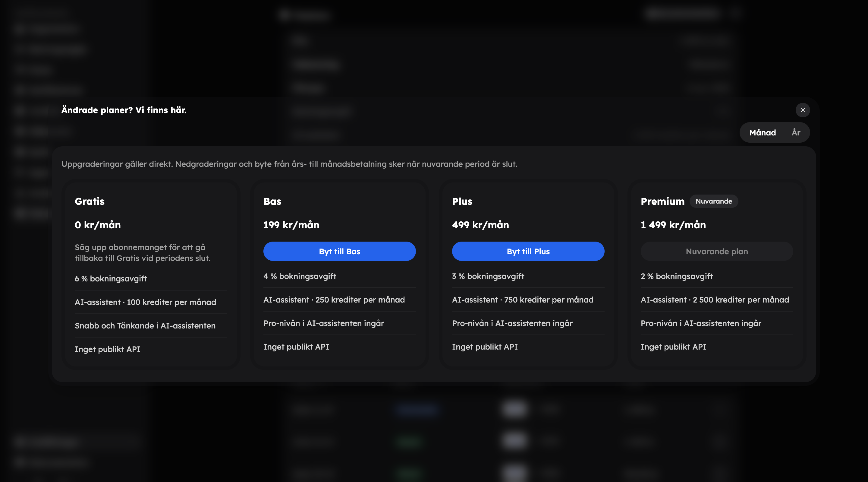Click Inget publikt API in Plus card
This screenshot has height=482, width=868.
pyautogui.click(x=485, y=347)
